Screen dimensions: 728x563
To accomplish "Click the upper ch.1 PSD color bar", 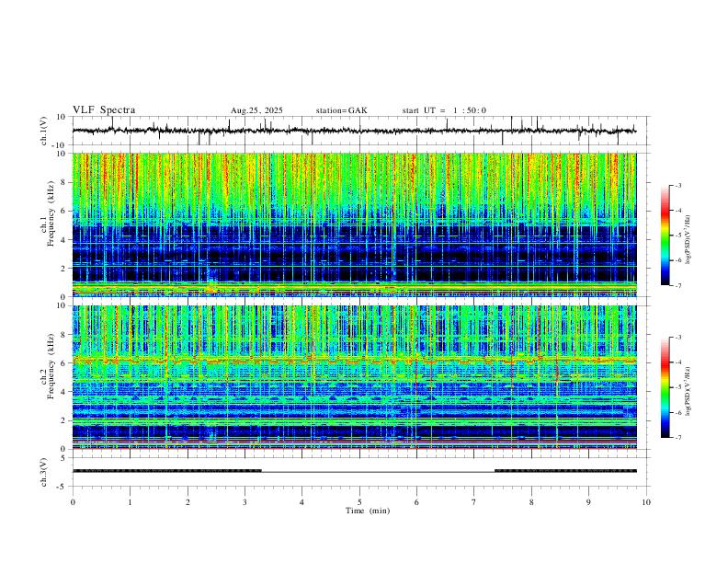I will click(665, 236).
